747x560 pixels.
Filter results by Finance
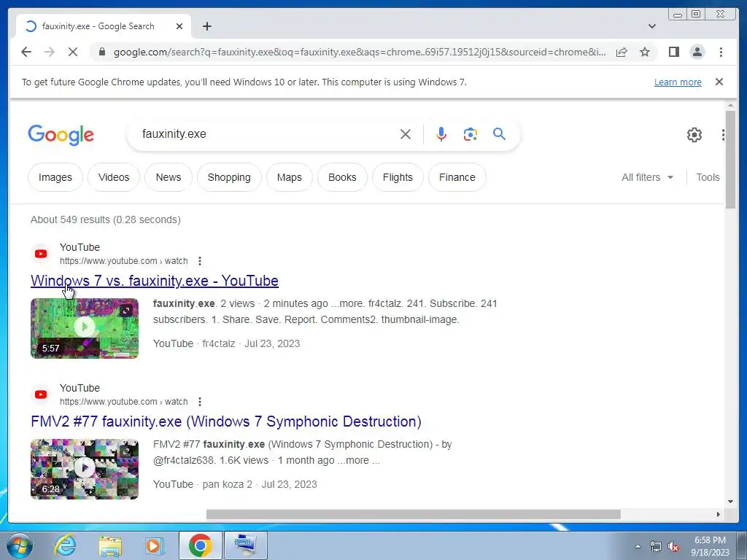(457, 177)
